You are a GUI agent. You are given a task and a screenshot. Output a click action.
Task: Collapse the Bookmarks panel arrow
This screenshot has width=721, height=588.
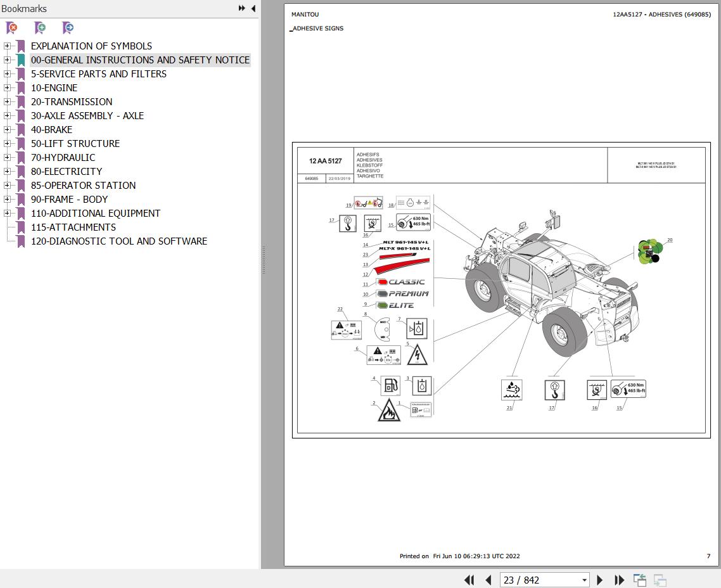click(x=253, y=8)
